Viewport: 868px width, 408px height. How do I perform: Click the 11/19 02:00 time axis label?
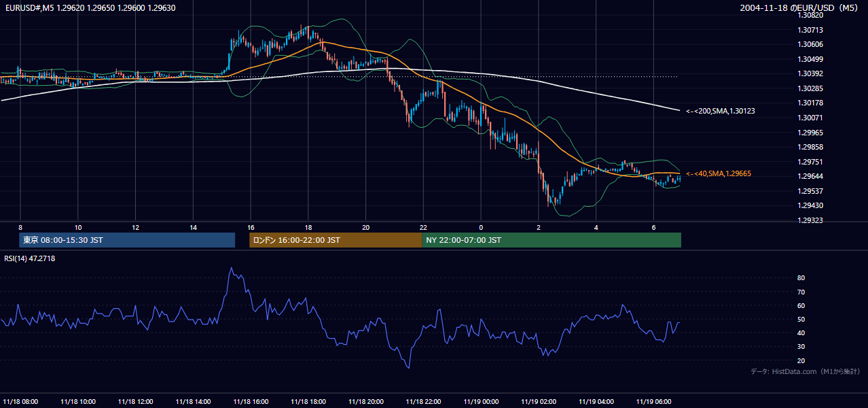pyautogui.click(x=539, y=401)
